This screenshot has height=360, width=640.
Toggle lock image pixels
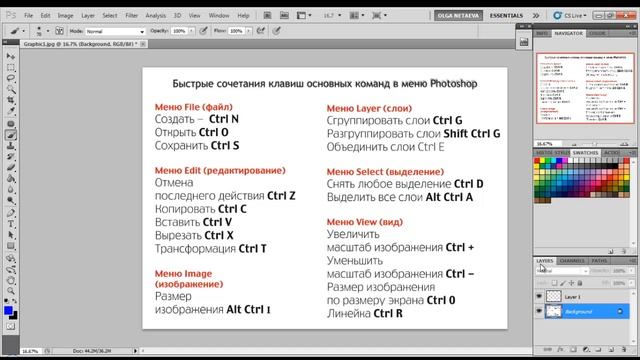563,283
